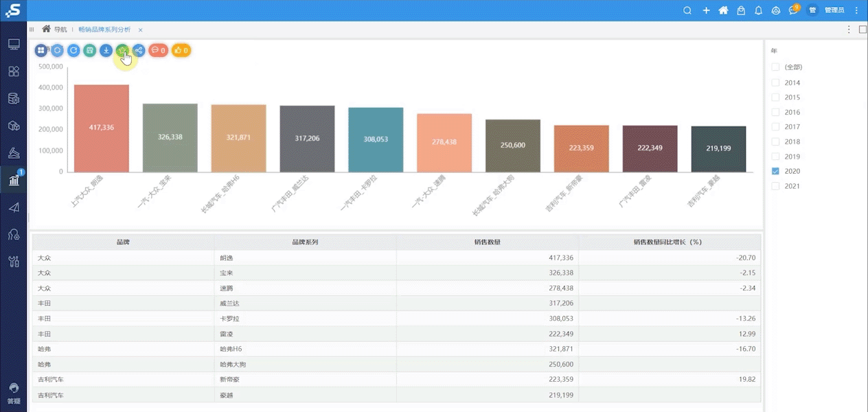Open the database settings sidebar icon
Viewport: 868px width, 412px height.
pos(14,99)
